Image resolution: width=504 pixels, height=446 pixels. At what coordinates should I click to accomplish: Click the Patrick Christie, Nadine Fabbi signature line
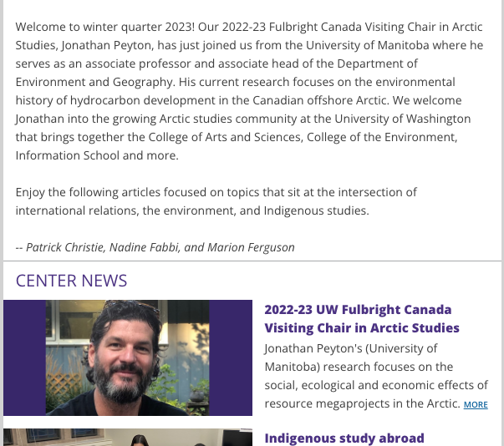click(x=155, y=247)
